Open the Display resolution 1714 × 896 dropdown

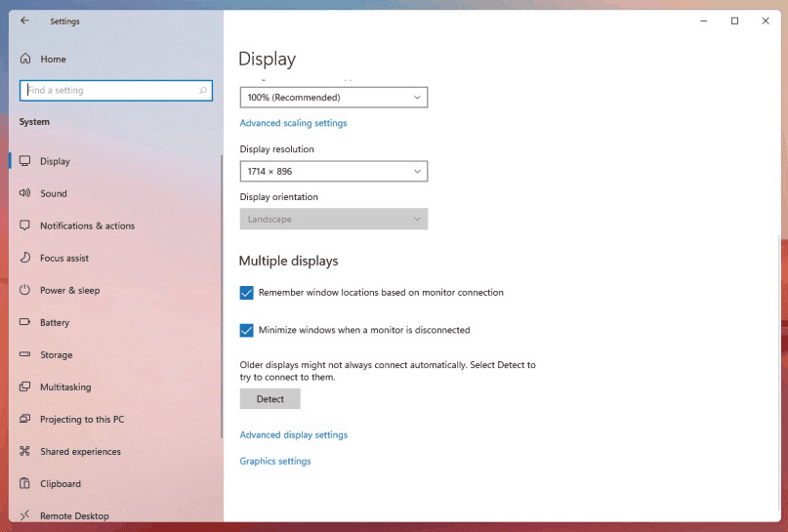(x=334, y=171)
